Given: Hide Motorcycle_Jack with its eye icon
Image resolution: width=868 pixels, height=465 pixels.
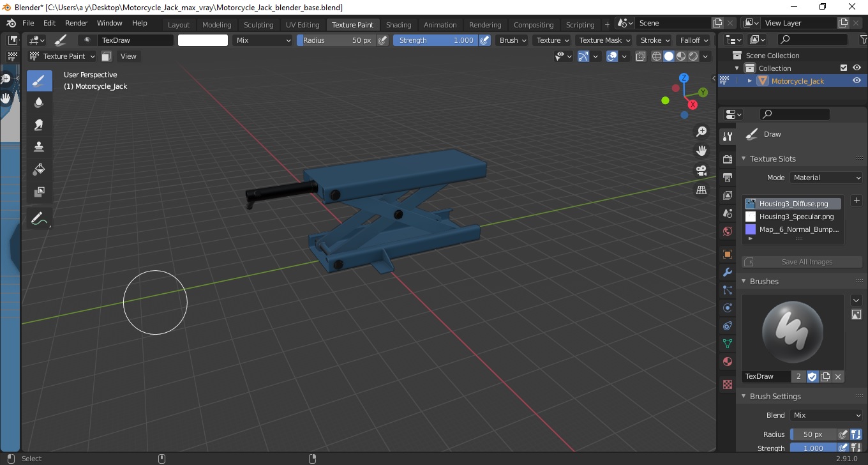Looking at the screenshot, I should pos(857,80).
